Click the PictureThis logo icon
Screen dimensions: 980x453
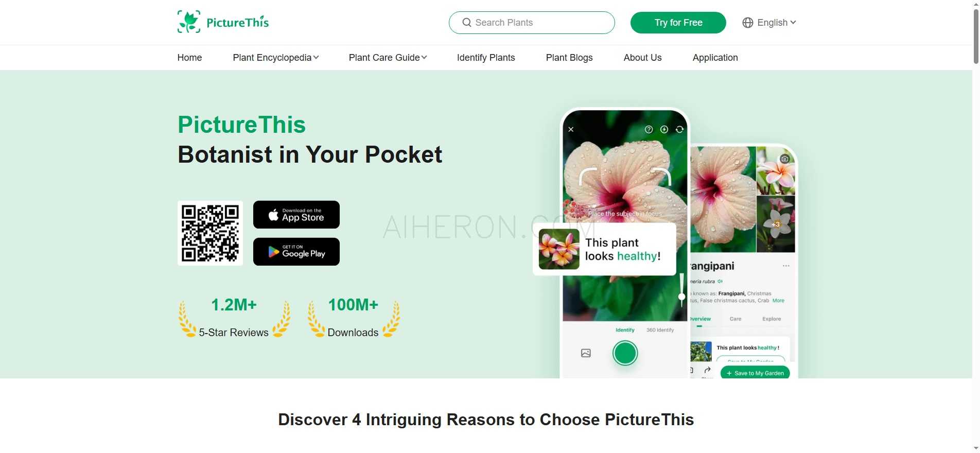tap(189, 22)
